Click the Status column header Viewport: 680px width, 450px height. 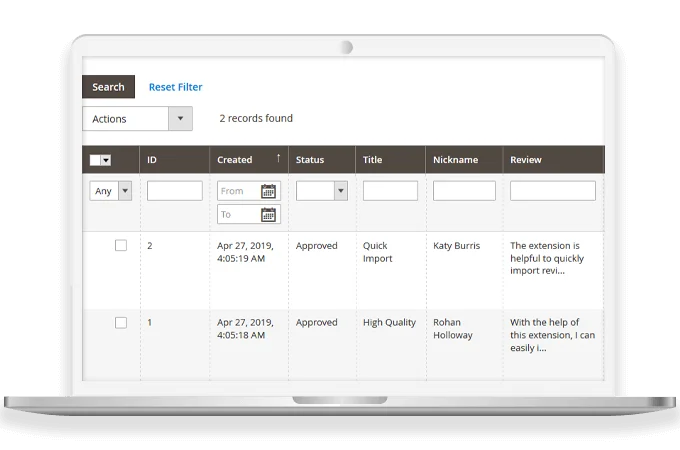click(310, 160)
